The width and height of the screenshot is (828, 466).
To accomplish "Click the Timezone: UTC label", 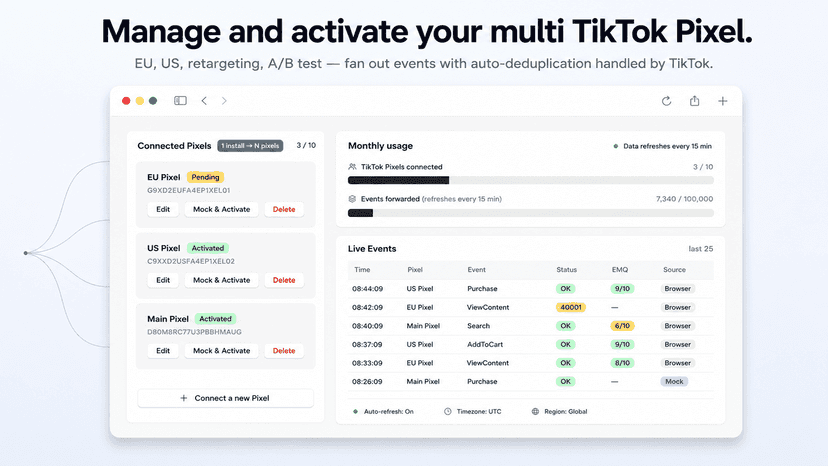I will click(479, 411).
